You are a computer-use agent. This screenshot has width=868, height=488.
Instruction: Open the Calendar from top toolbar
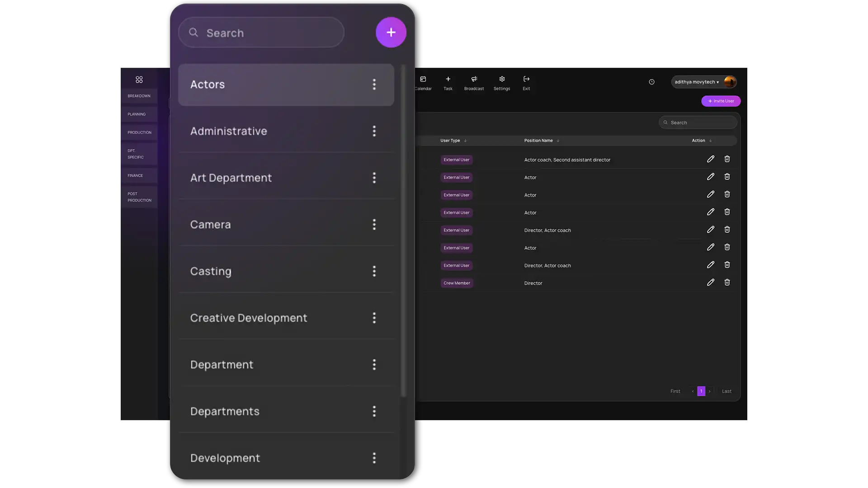(423, 84)
